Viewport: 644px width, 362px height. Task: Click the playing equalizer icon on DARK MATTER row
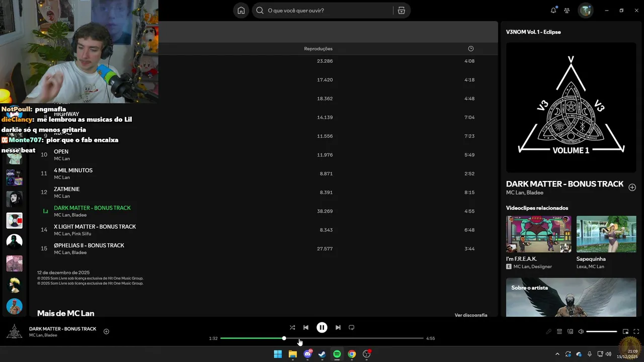tap(45, 211)
